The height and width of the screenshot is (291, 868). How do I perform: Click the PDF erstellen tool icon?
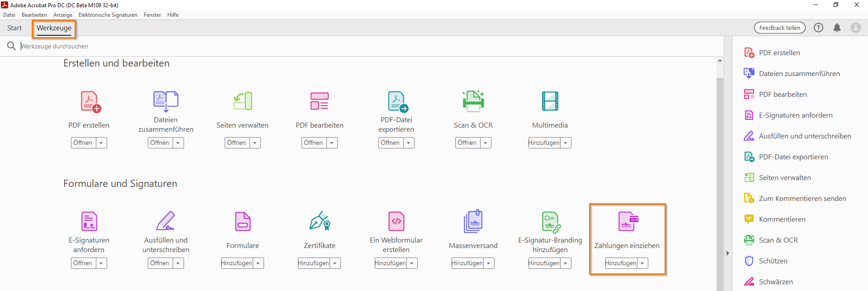90,102
